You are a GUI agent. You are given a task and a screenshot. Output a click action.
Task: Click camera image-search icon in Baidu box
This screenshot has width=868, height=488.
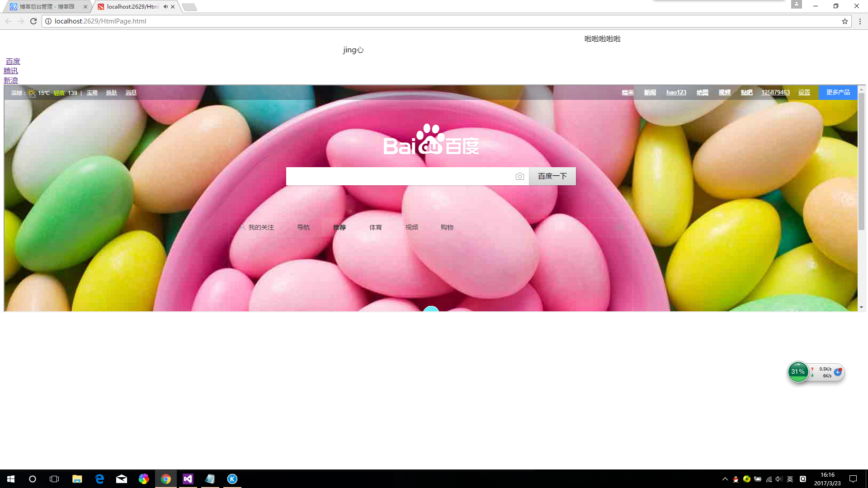[520, 176]
